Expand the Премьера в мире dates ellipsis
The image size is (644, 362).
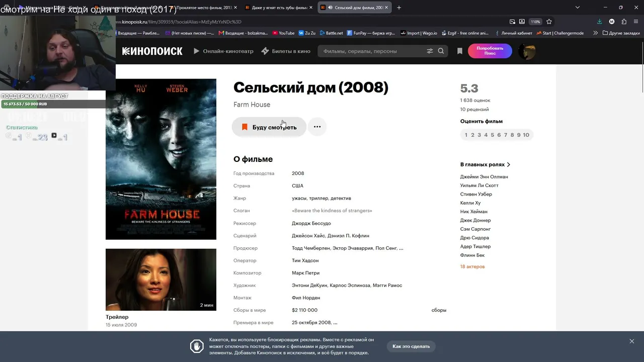pyautogui.click(x=335, y=323)
